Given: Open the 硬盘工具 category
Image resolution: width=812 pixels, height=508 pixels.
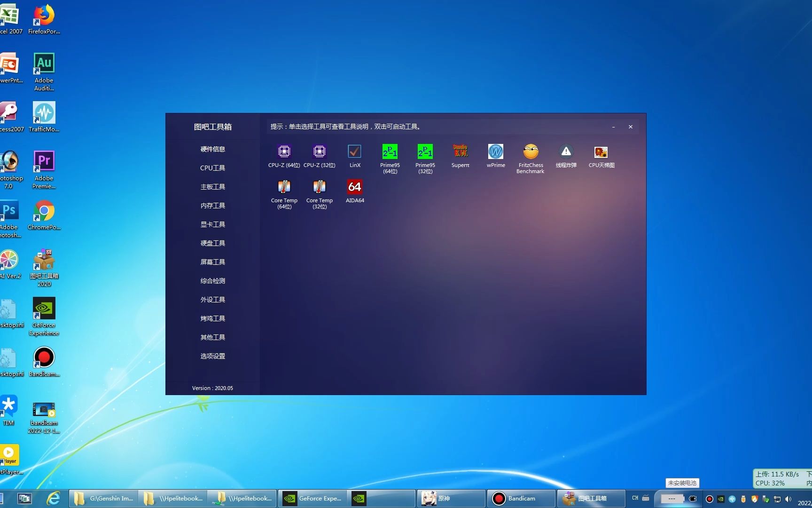Looking at the screenshot, I should 212,243.
